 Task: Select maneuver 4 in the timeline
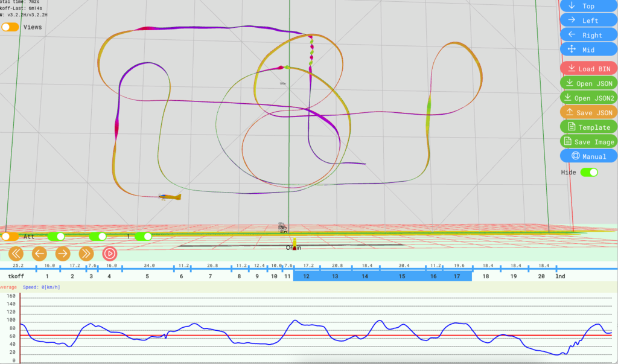(x=109, y=276)
